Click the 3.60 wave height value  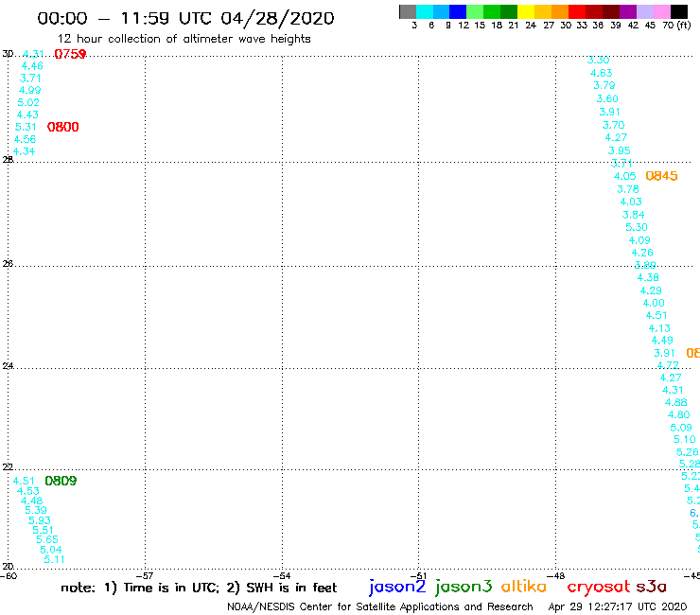pyautogui.click(x=607, y=98)
